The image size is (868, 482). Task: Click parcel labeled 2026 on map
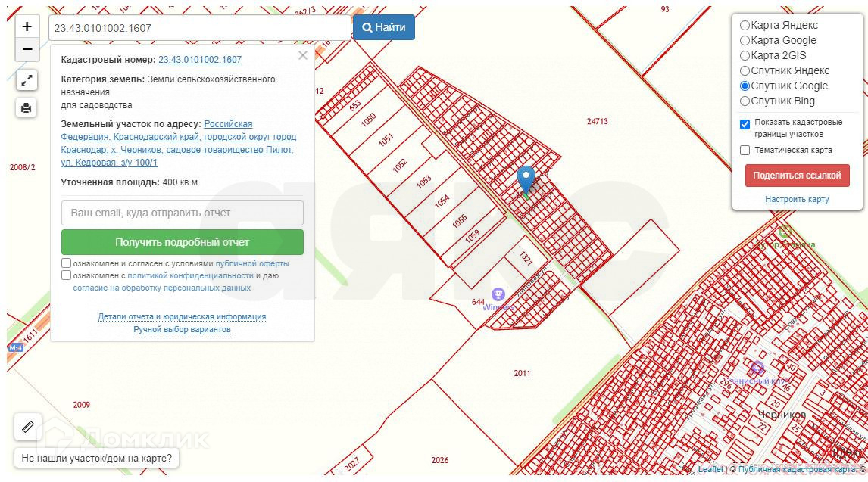coord(440,460)
